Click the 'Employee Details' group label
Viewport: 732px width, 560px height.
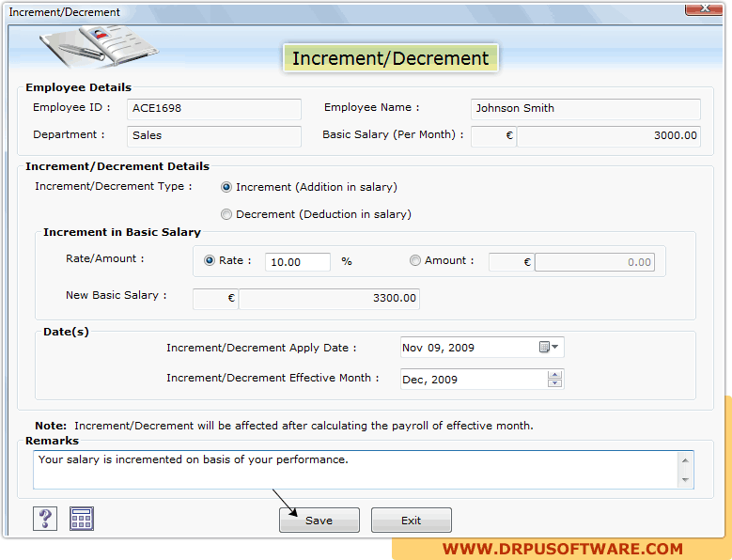tap(78, 87)
